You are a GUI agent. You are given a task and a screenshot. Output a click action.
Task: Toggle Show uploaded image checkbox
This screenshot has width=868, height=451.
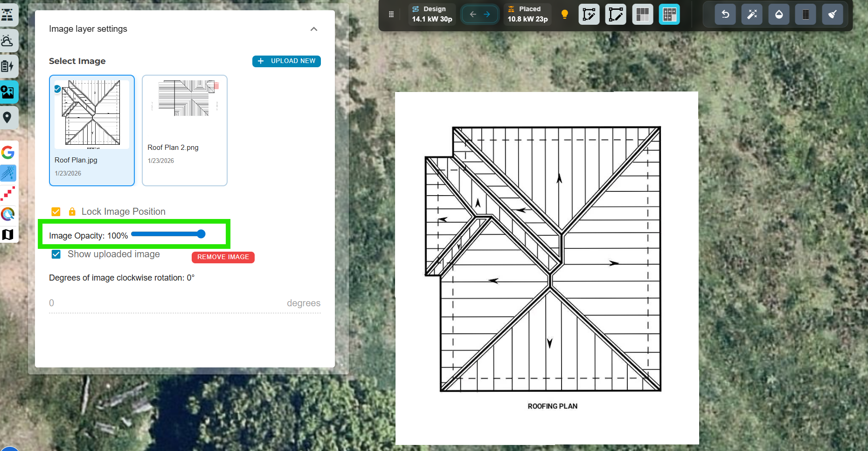[x=56, y=254]
